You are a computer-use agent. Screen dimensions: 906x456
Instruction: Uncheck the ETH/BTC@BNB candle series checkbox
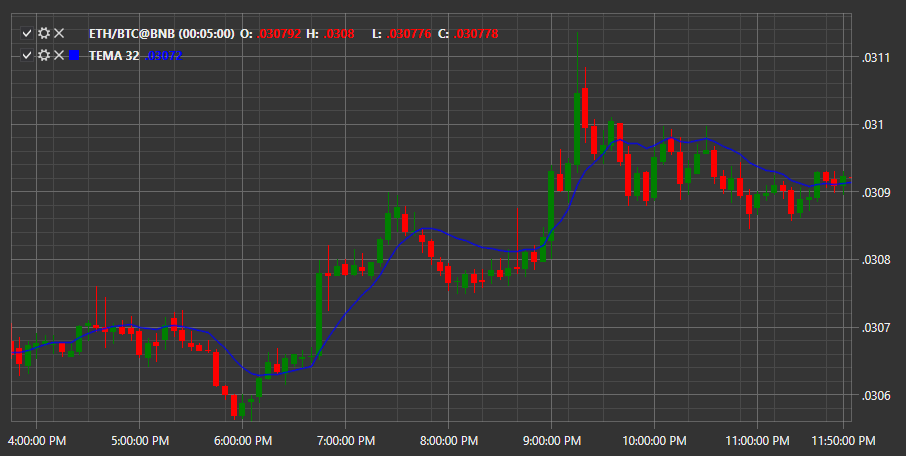coord(27,34)
